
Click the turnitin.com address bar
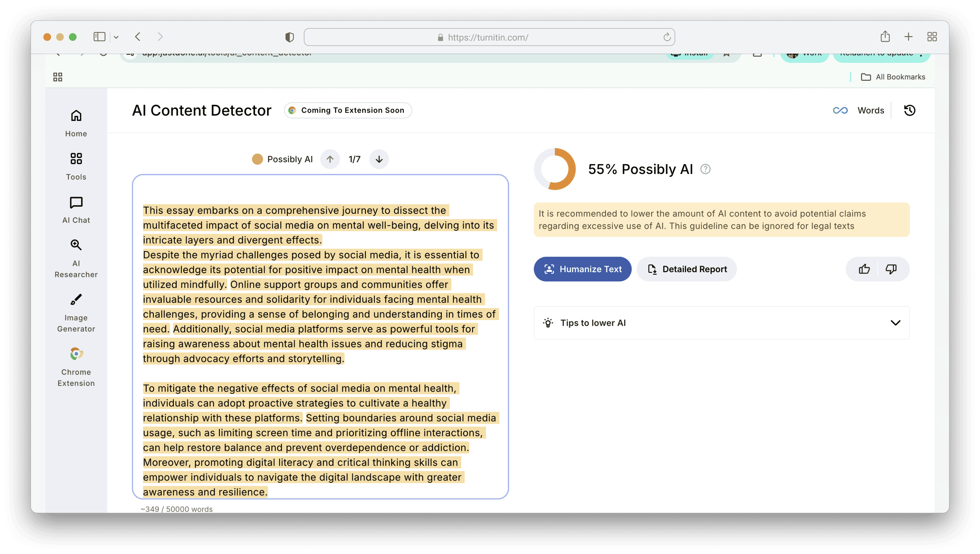point(488,37)
